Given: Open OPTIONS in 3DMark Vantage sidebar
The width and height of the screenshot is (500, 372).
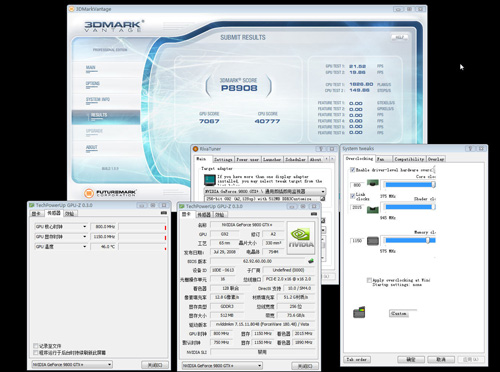Looking at the screenshot, I should click(92, 84).
